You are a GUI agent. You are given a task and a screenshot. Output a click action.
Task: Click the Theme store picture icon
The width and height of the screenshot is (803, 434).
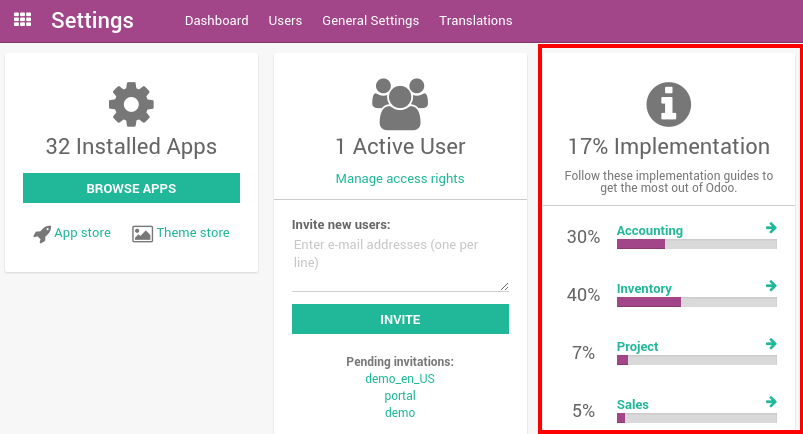[x=142, y=234]
